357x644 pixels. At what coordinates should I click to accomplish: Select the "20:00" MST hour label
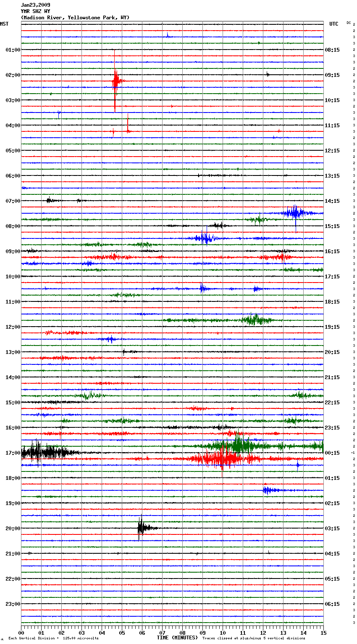pyautogui.click(x=13, y=529)
